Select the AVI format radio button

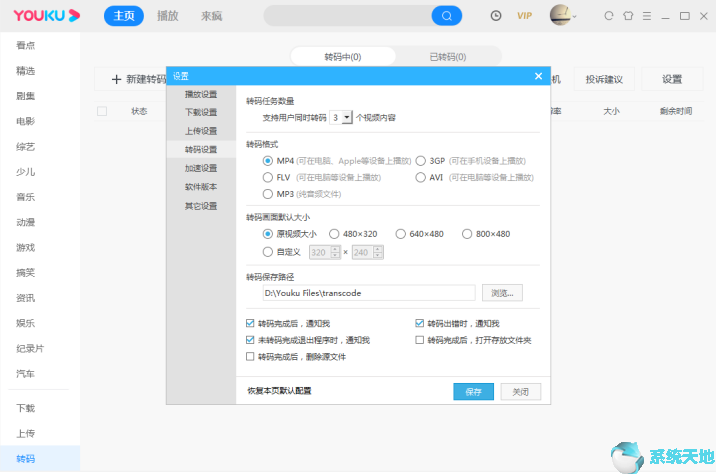[x=421, y=177]
